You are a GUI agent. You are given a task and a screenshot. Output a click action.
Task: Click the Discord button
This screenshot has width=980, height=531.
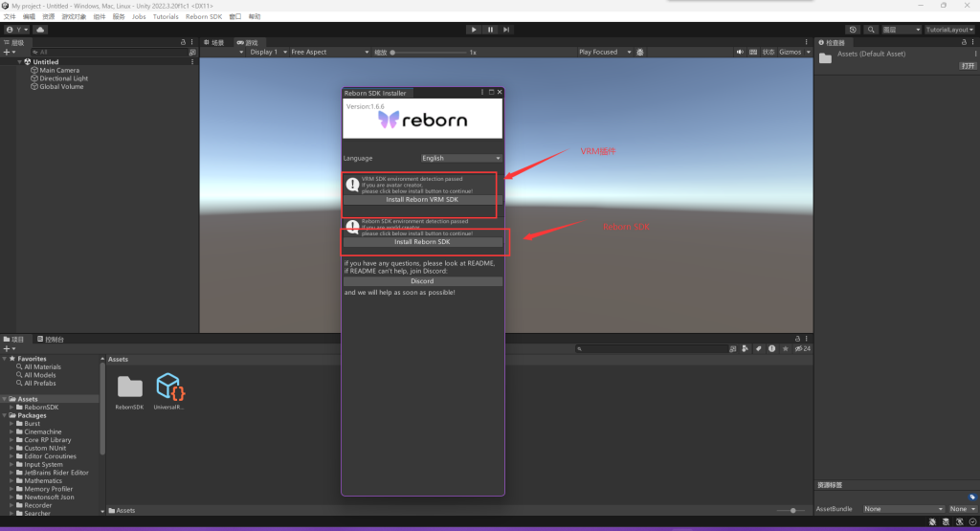pyautogui.click(x=422, y=281)
